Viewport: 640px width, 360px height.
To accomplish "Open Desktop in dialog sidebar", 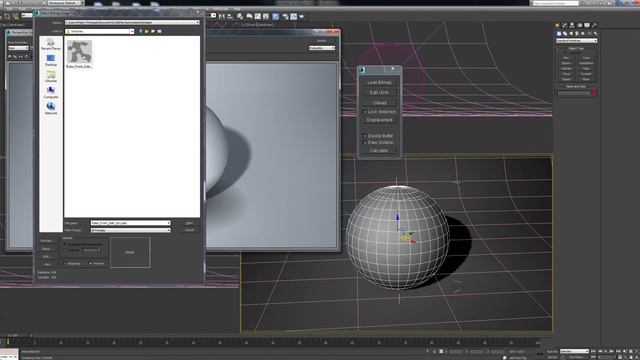I will tap(51, 60).
